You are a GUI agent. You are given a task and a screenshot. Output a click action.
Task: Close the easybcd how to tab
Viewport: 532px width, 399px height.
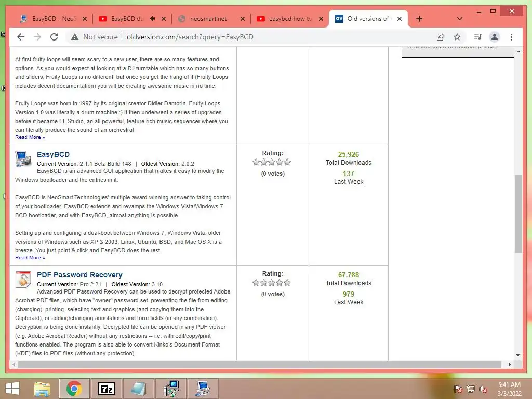click(x=321, y=19)
